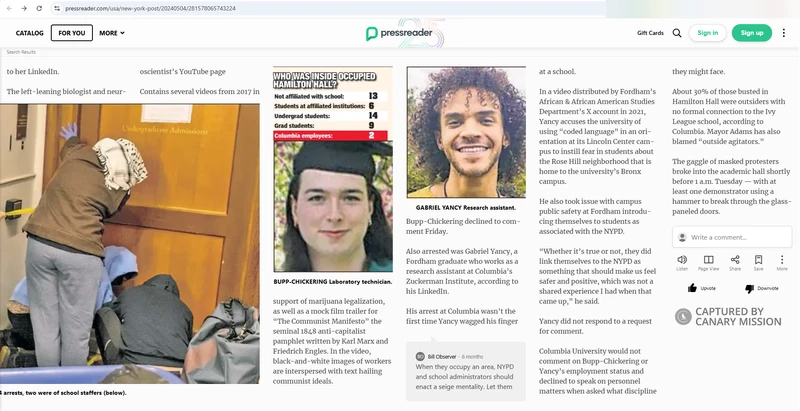Expand the MORE dropdown menu
Image resolution: width=800 pixels, height=411 pixels.
112,33
